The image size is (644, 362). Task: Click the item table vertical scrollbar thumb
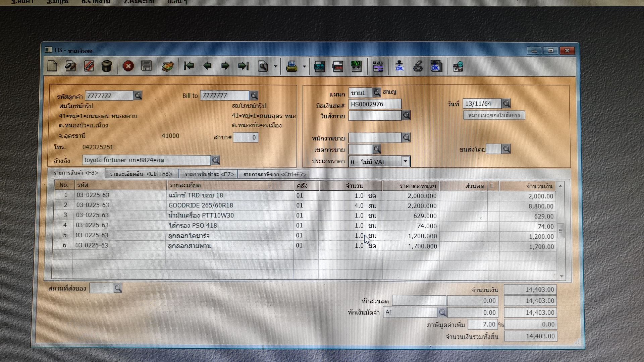560,231
